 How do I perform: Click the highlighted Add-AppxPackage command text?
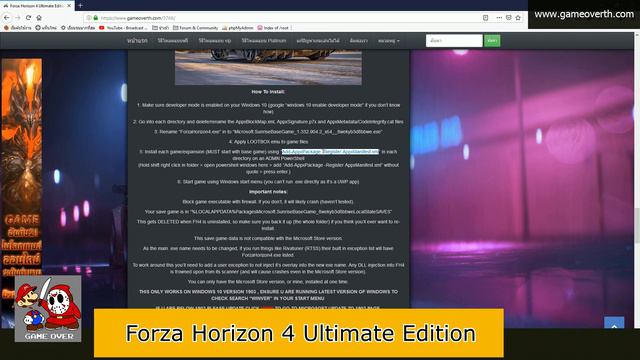coord(330,151)
